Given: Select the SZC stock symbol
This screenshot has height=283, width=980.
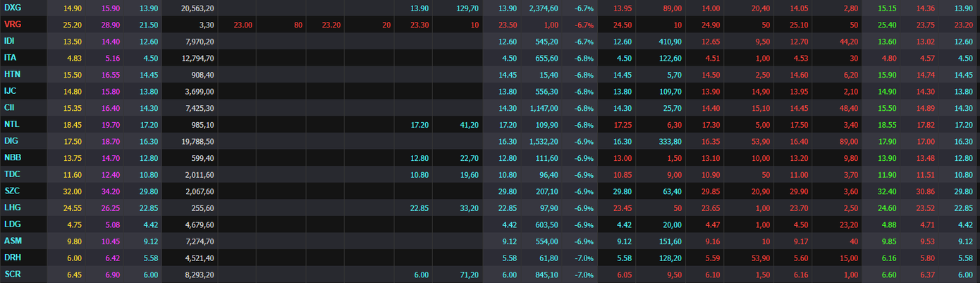Looking at the screenshot, I should [x=12, y=191].
